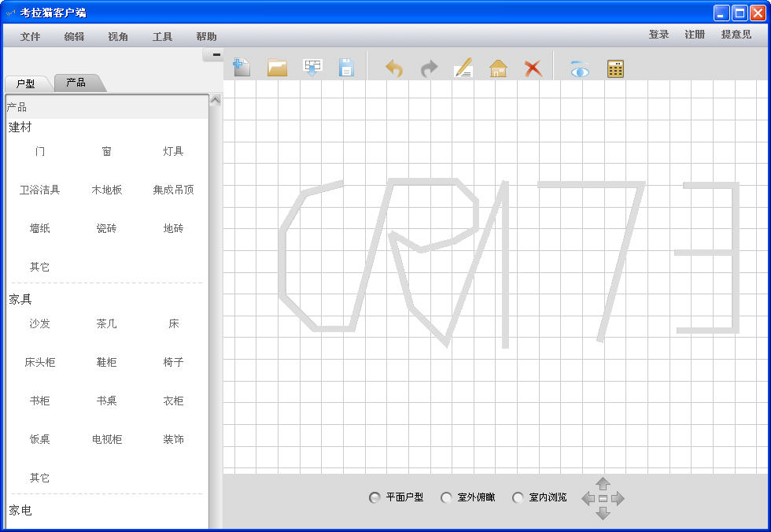Image resolution: width=771 pixels, height=532 pixels.
Task: Delete with the red X icon
Action: point(533,68)
